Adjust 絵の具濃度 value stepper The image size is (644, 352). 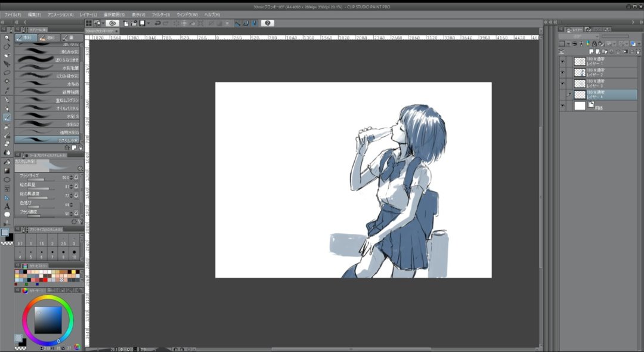71,196
